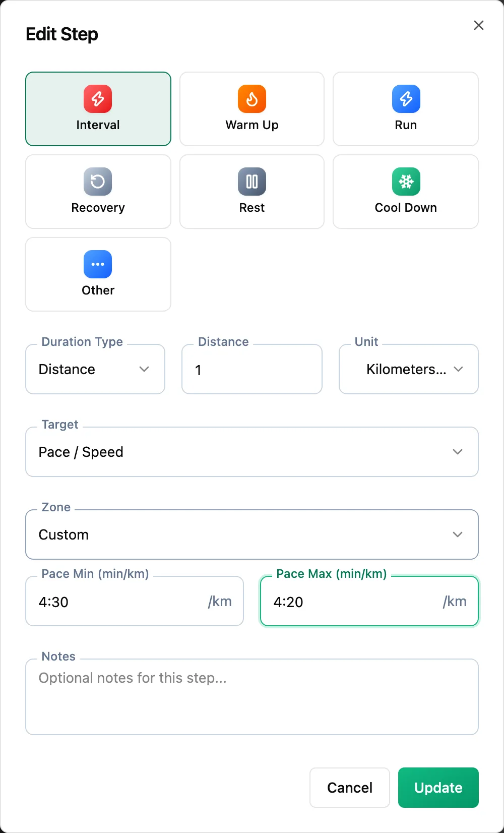Expand the Unit Kilometers dropdown

coord(409,369)
